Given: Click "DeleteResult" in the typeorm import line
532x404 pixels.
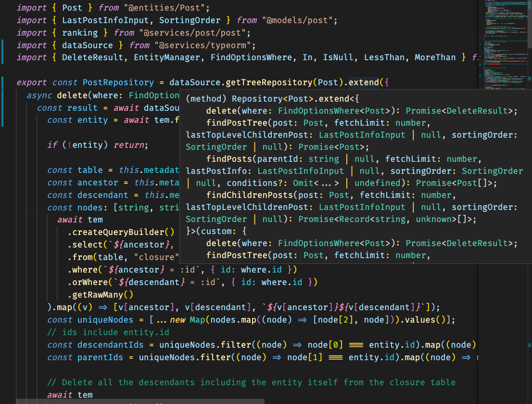Looking at the screenshot, I should pyautogui.click(x=92, y=57).
